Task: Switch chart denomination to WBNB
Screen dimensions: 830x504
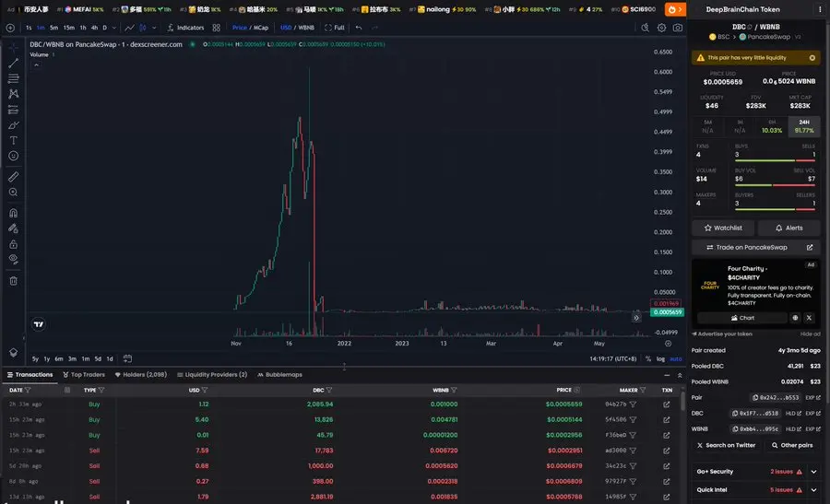Action: 306,28
